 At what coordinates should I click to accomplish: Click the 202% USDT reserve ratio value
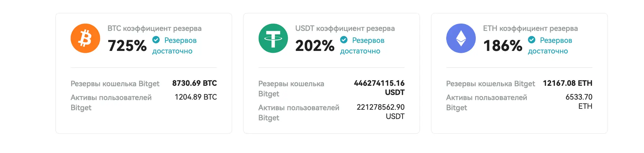(x=315, y=46)
